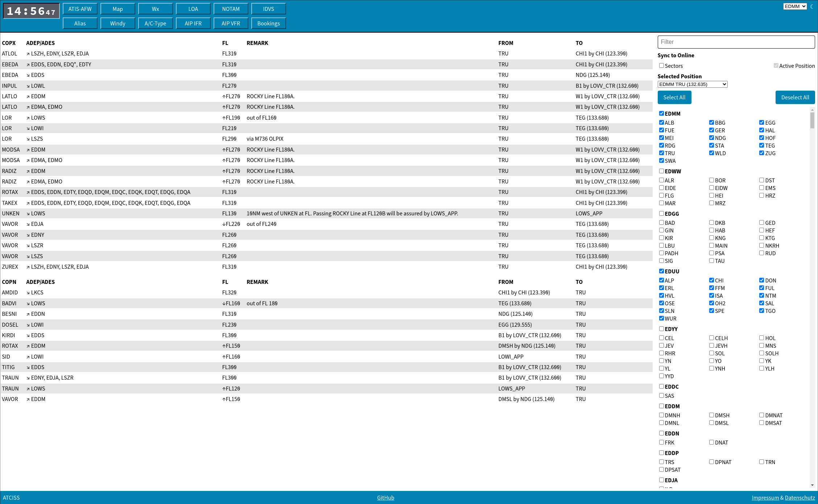Click the digital clock display
818x504 pixels.
point(31,11)
